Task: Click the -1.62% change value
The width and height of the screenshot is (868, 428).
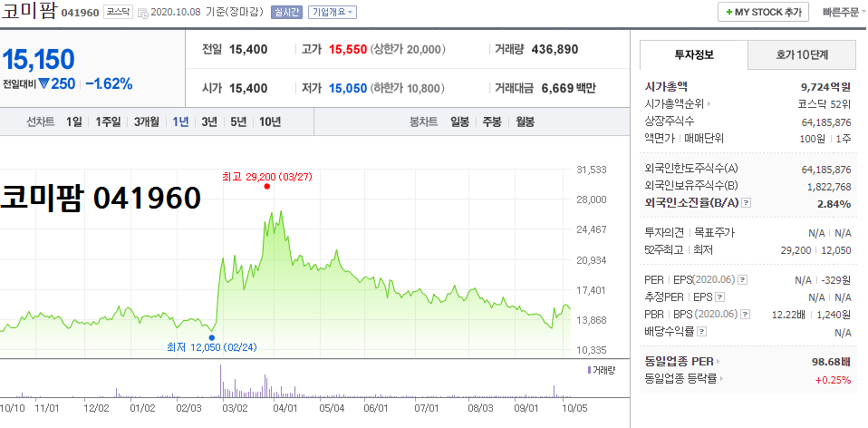Action: [109, 84]
